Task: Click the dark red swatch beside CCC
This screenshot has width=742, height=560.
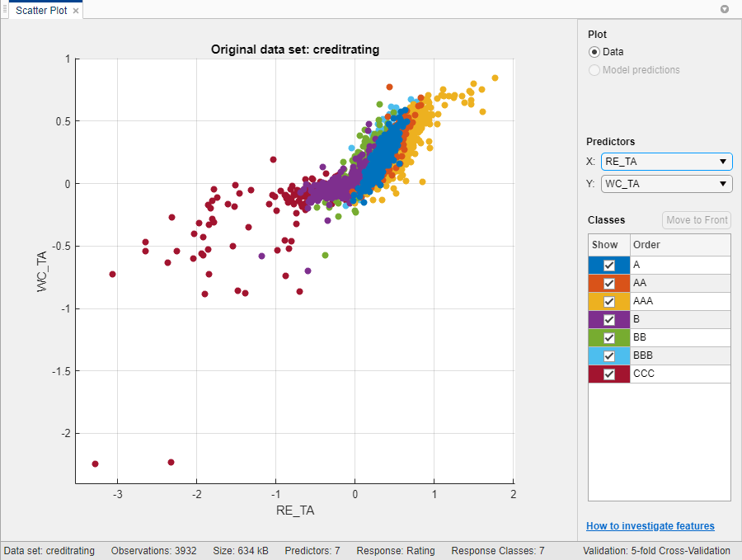Action: (593, 374)
